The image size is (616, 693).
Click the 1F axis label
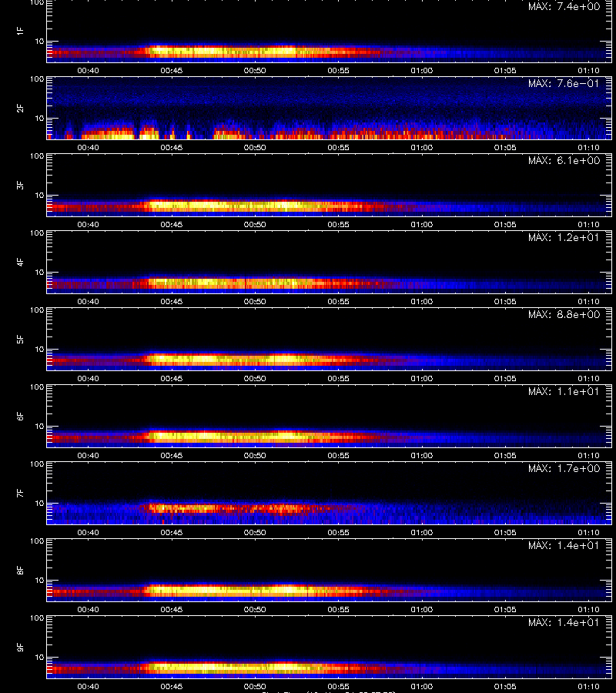20,31
